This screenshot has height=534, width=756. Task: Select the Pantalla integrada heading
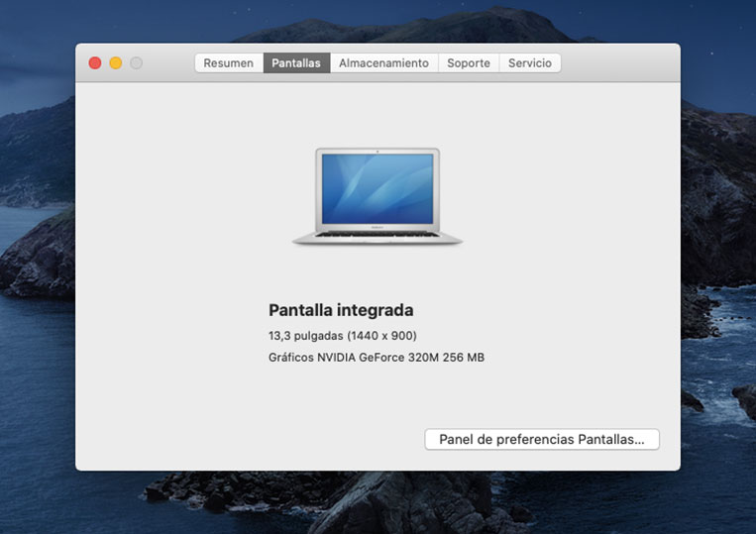pos(341,310)
